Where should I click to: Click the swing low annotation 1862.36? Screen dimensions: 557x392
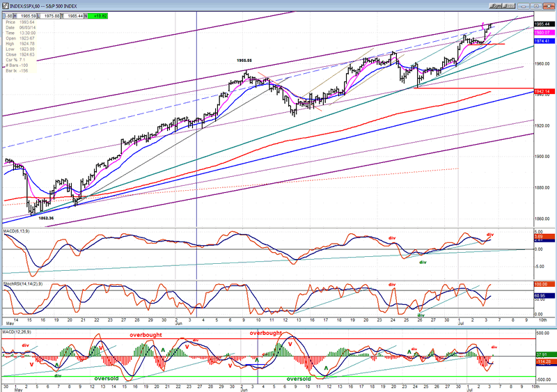pos(46,218)
